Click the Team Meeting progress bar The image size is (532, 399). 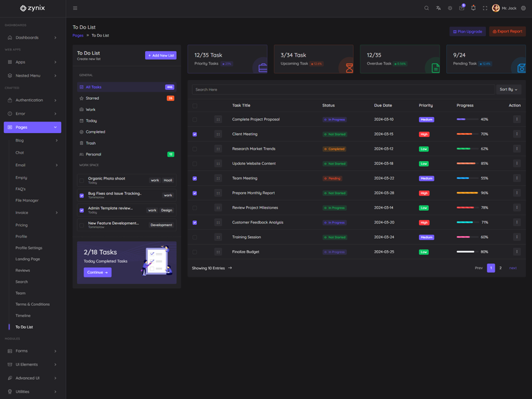[467, 178]
